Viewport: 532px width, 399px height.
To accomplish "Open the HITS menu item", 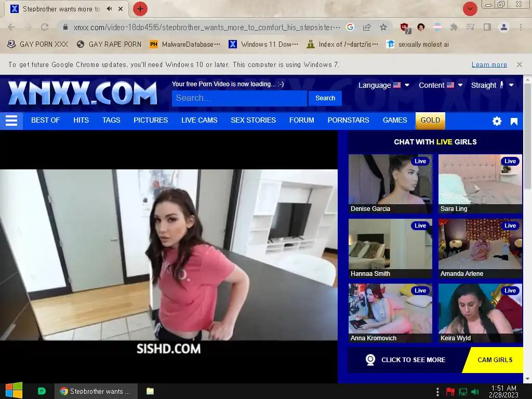I will point(81,120).
